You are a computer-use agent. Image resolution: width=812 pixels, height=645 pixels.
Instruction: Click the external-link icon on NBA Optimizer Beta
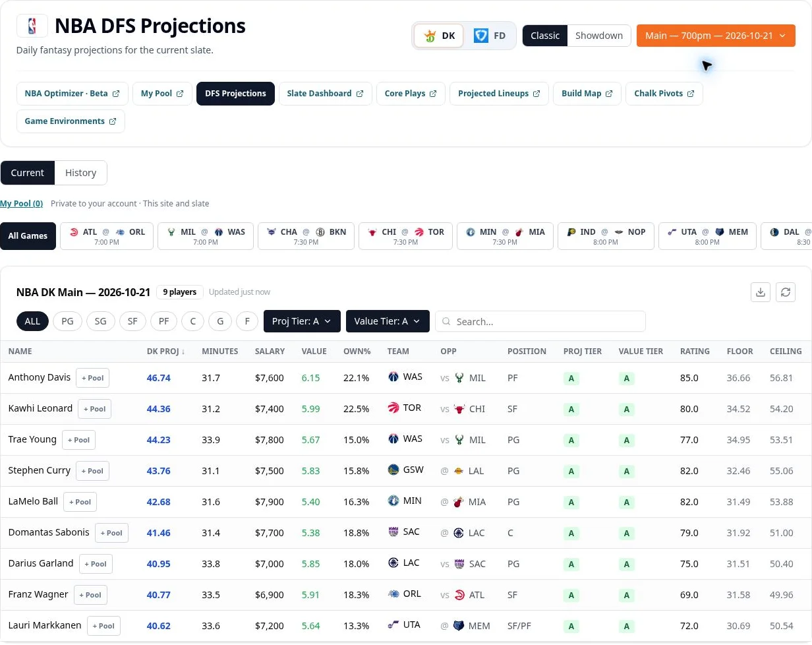116,94
